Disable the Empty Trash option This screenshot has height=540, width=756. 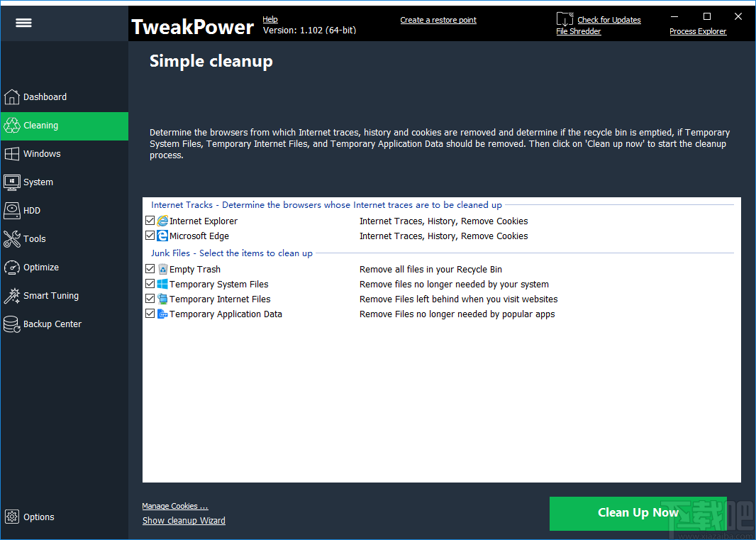[150, 268]
